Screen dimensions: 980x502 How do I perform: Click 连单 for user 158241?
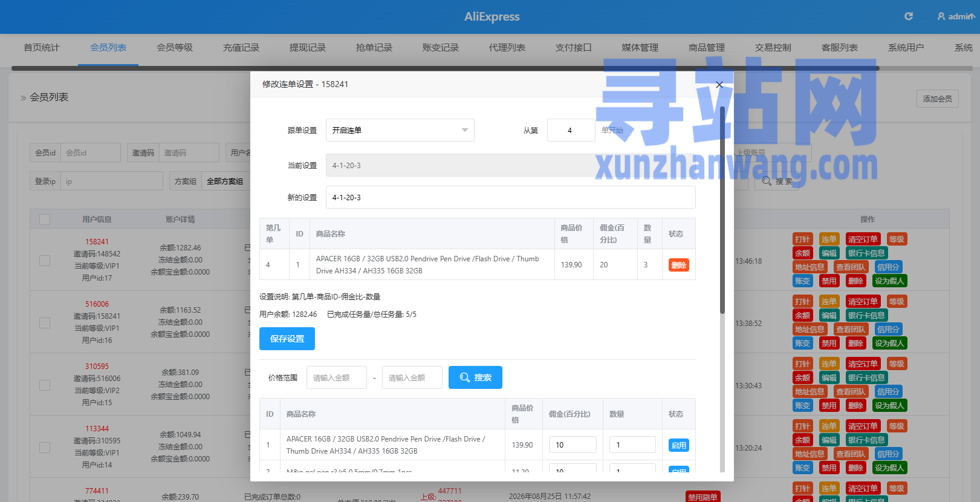pos(829,239)
